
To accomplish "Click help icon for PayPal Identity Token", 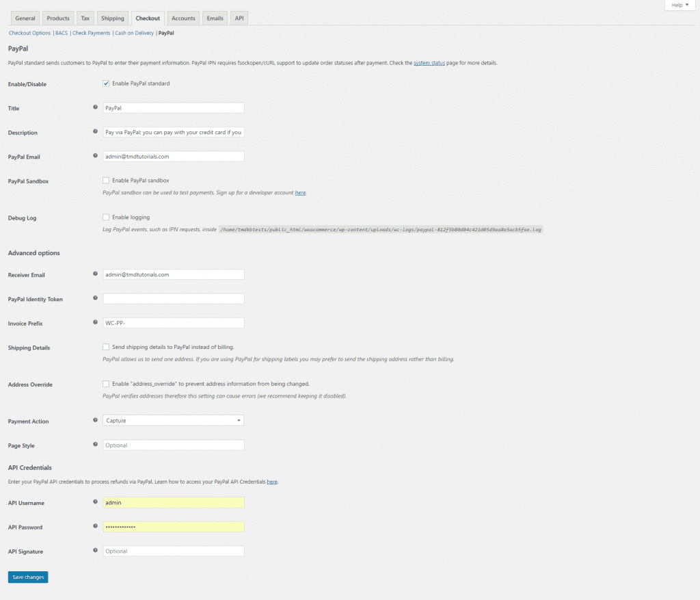I will [95, 298].
